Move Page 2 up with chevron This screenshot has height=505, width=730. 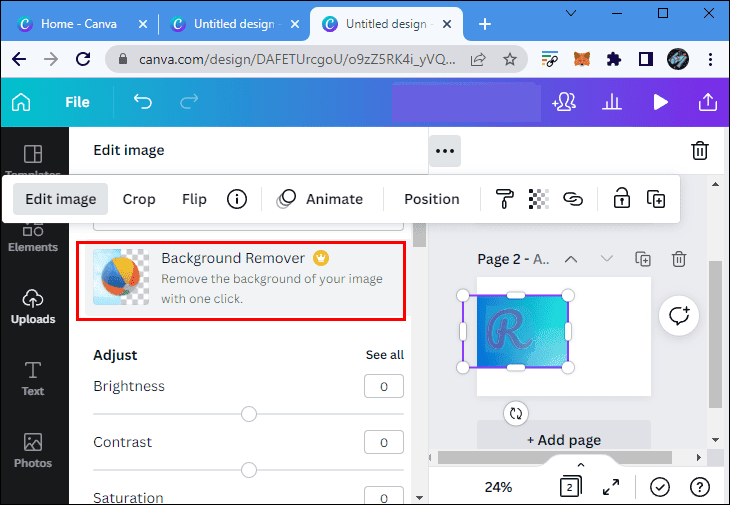[571, 259]
